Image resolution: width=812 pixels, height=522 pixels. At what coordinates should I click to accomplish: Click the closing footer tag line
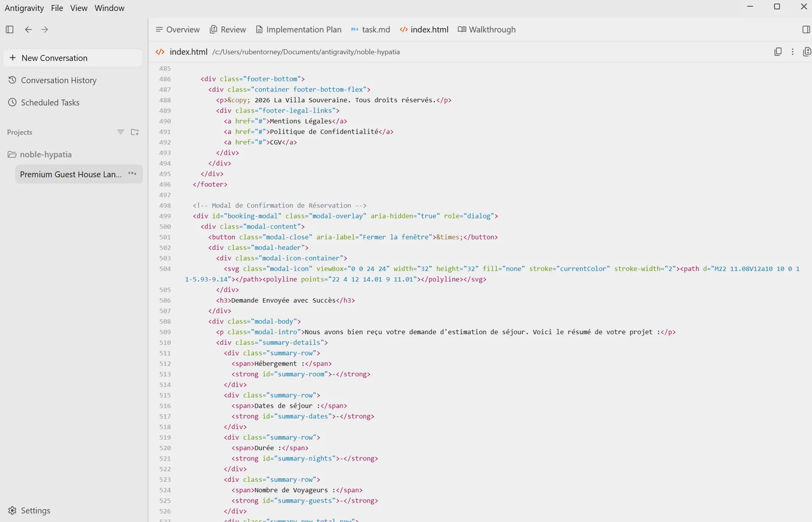click(x=210, y=184)
